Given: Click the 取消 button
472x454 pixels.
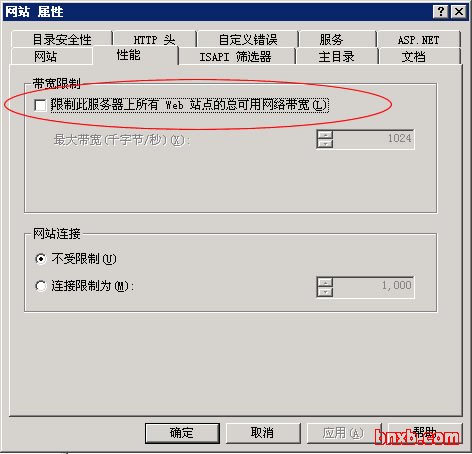Looking at the screenshot, I should [263, 433].
